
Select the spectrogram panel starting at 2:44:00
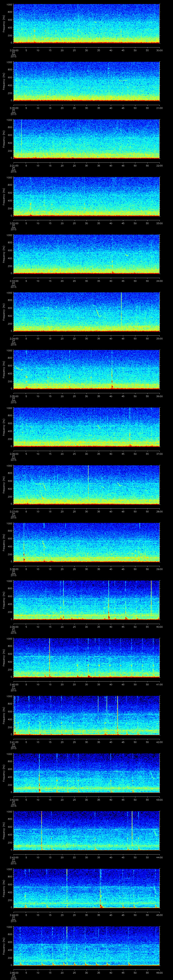[86, 888]
